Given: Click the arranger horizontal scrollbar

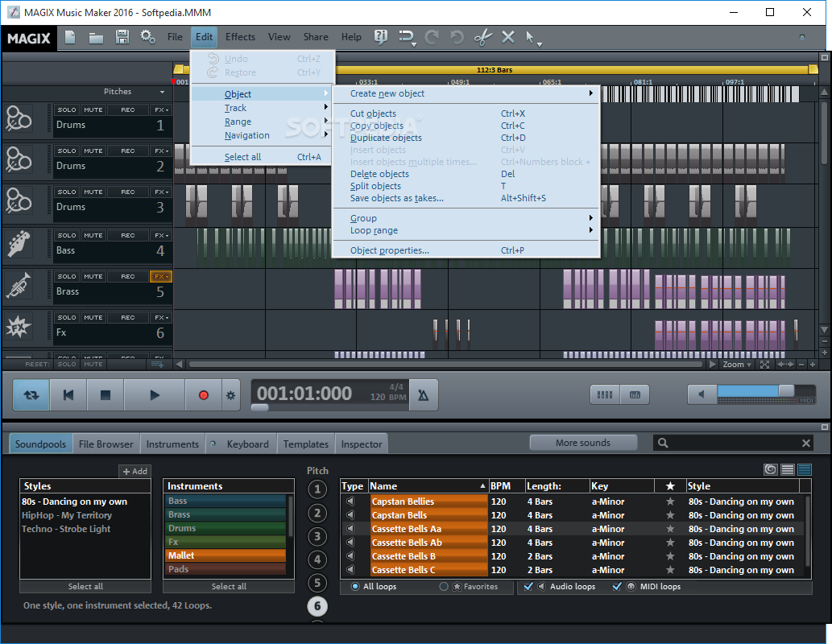Looking at the screenshot, I should click(445, 365).
